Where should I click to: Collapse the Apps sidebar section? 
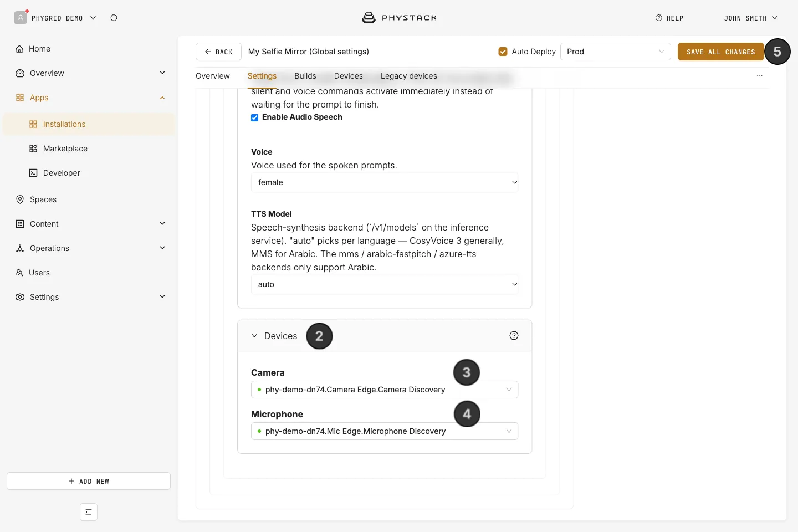[x=162, y=98]
